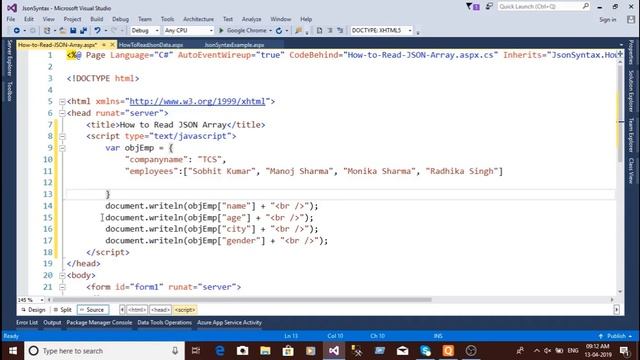The height and width of the screenshot is (360, 640).
Task: Click the Undo arrow icon
Action: [97, 31]
